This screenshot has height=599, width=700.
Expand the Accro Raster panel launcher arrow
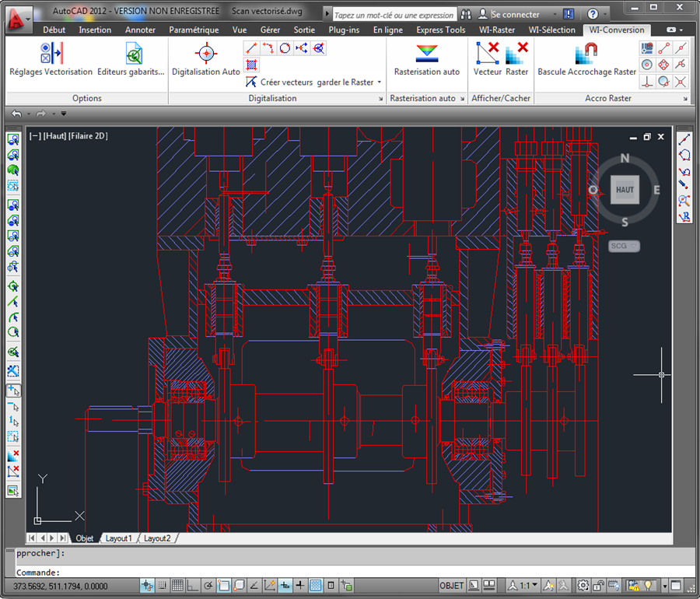[685, 99]
